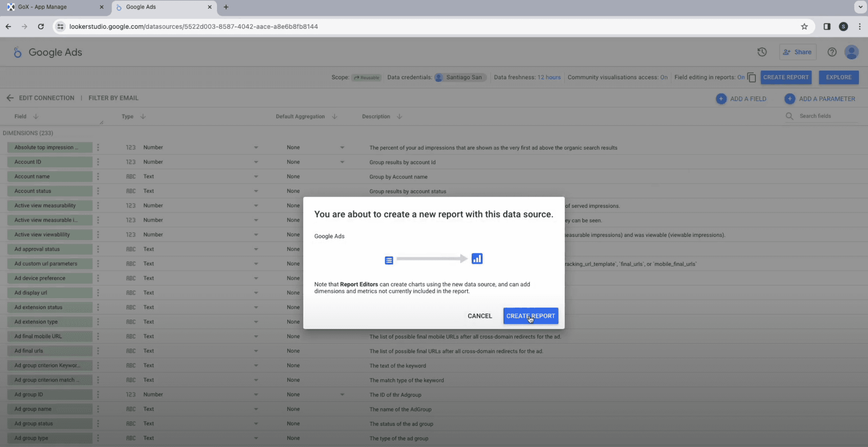Open type dropdown for Ad group name

[x=256, y=409]
